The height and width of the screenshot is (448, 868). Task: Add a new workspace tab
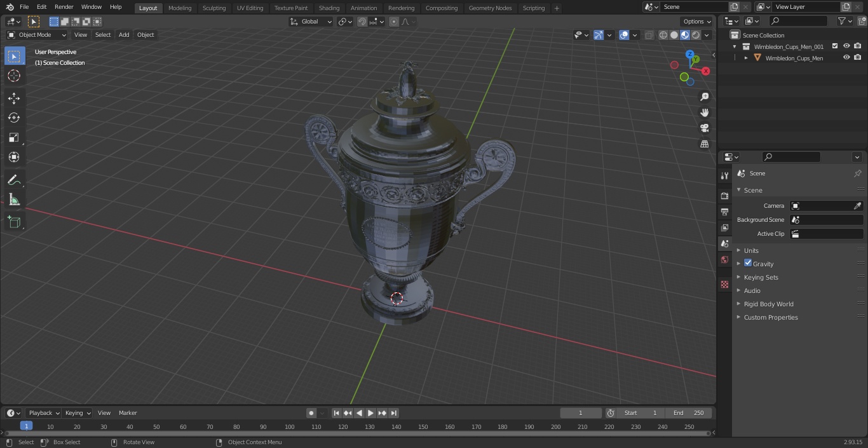557,8
